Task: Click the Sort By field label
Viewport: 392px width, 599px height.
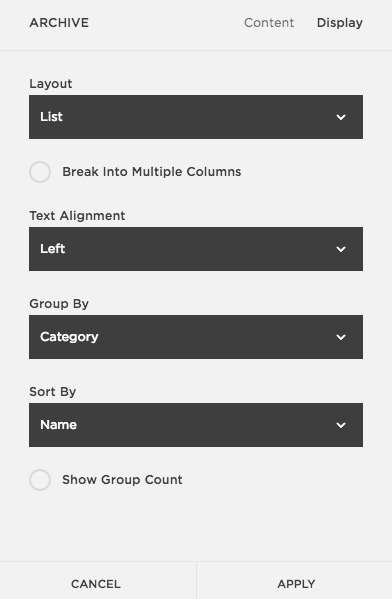Action: point(53,392)
